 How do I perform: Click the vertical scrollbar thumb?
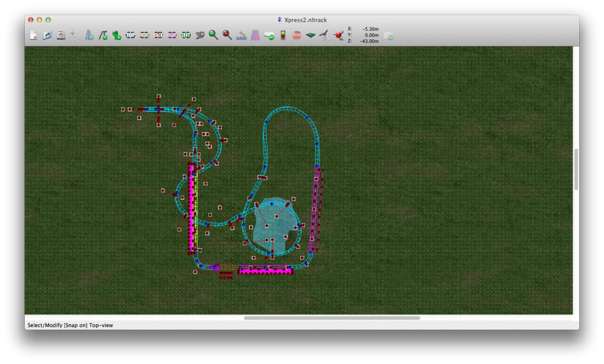pos(576,170)
